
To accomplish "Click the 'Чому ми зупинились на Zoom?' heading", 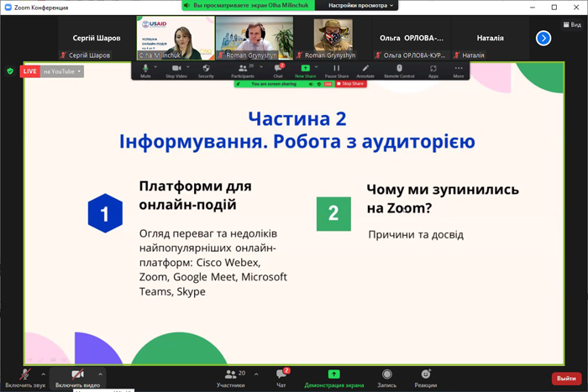I will pyautogui.click(x=443, y=199).
